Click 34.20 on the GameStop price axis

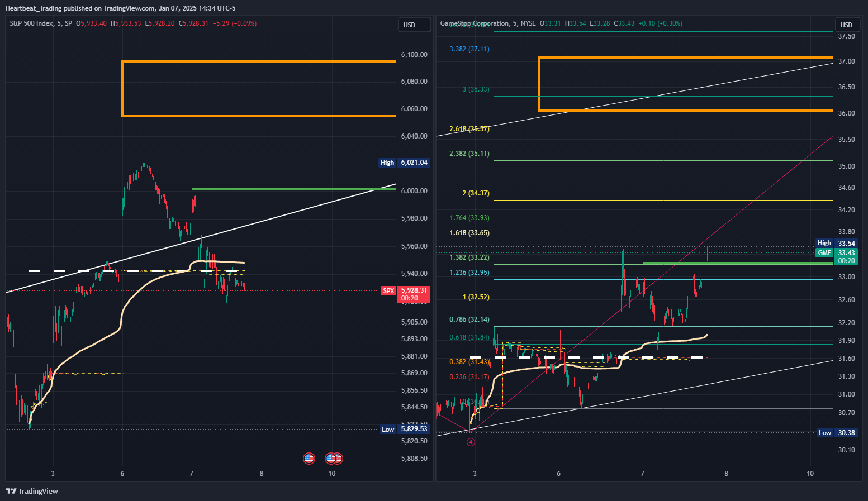(846, 210)
